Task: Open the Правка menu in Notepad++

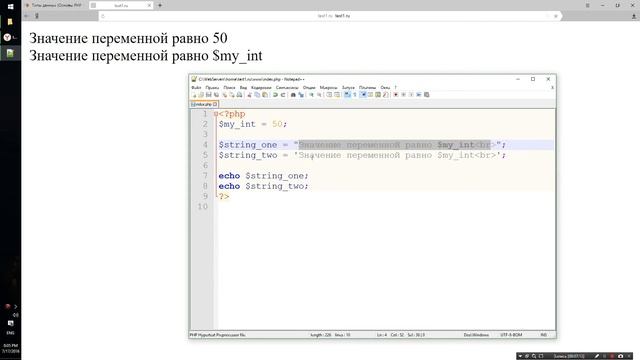Action: pos(212,87)
